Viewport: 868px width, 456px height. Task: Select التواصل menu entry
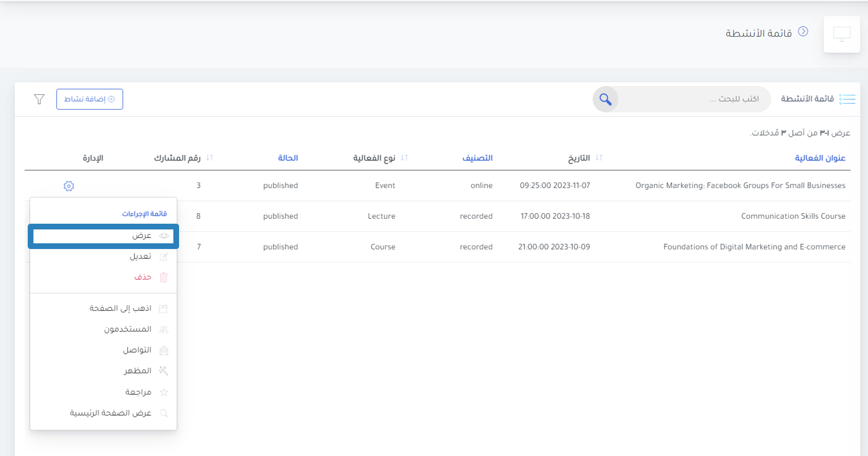(103, 350)
